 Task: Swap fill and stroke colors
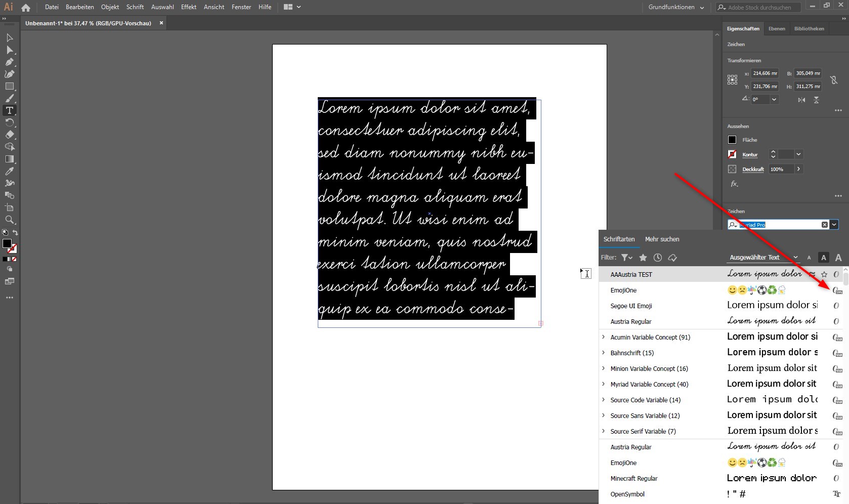15,233
